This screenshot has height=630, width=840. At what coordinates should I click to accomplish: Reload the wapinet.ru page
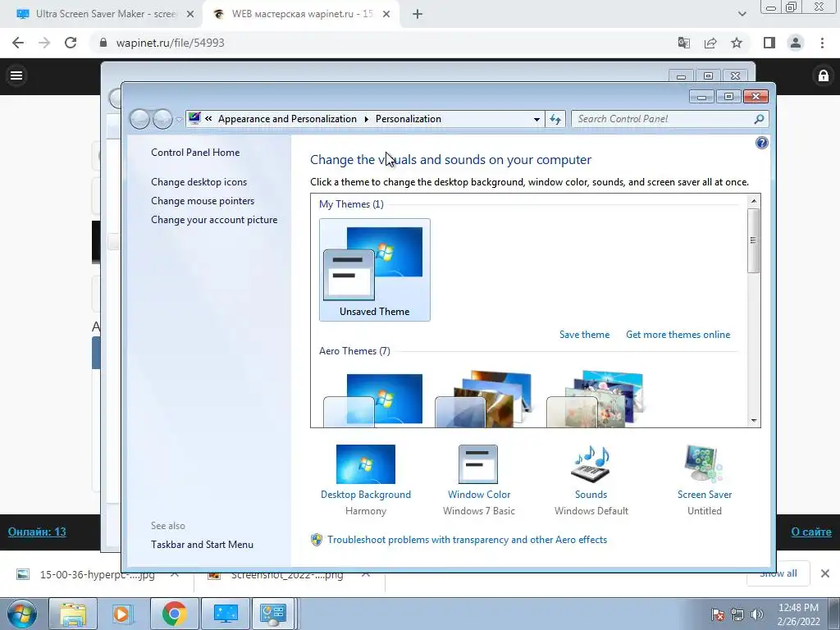tap(71, 43)
